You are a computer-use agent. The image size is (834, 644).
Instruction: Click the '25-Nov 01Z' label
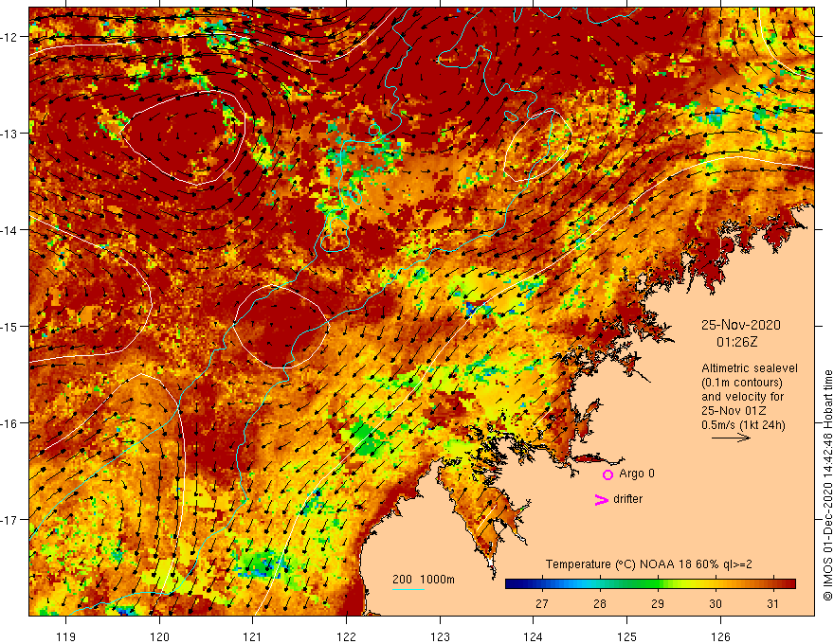tap(734, 411)
